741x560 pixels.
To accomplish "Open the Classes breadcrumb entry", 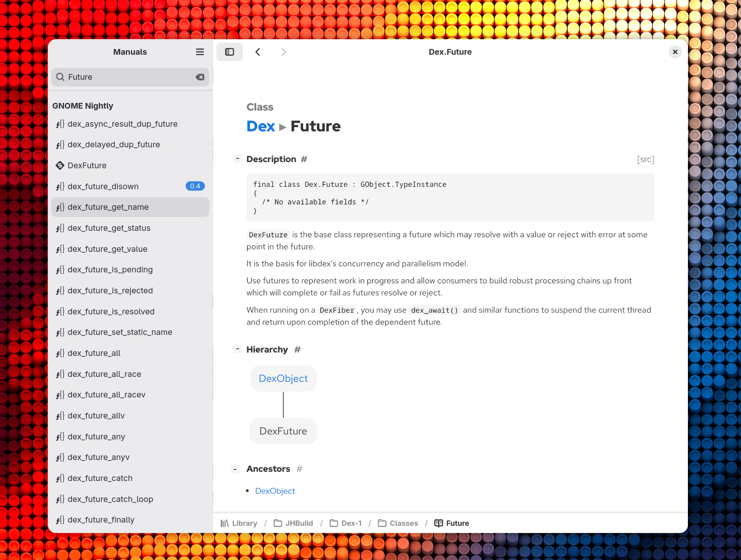I will [x=403, y=523].
